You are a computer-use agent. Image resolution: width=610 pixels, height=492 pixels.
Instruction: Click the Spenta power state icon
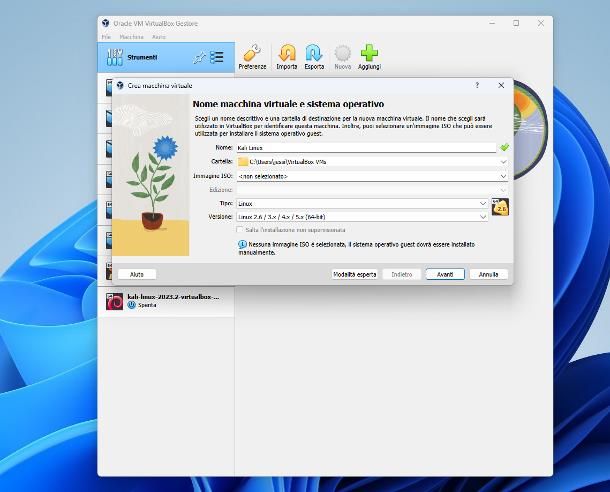point(131,305)
